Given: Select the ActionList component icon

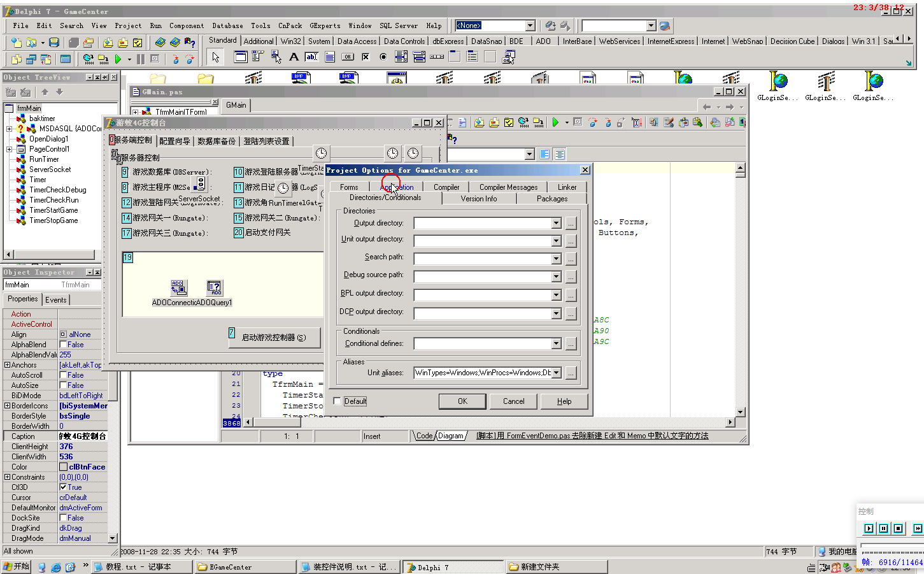Looking at the screenshot, I should point(508,57).
